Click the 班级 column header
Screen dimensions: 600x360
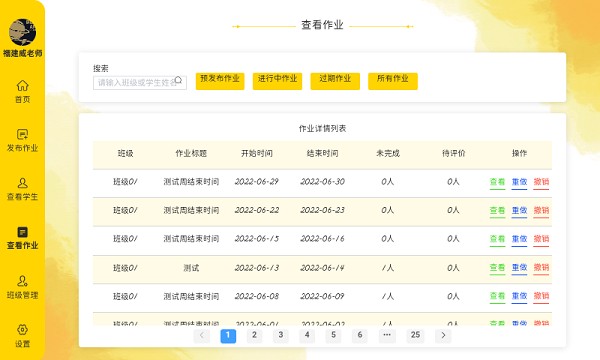tap(126, 153)
